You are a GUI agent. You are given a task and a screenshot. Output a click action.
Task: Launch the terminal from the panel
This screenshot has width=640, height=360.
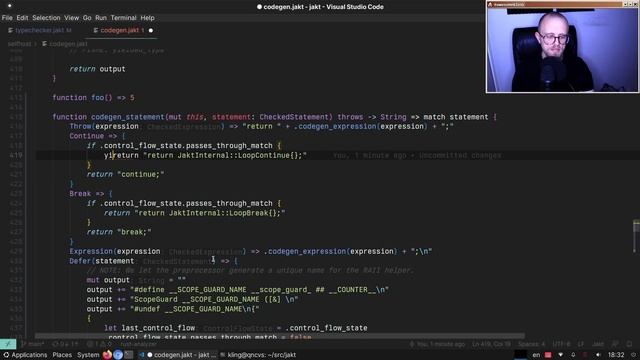129,355
